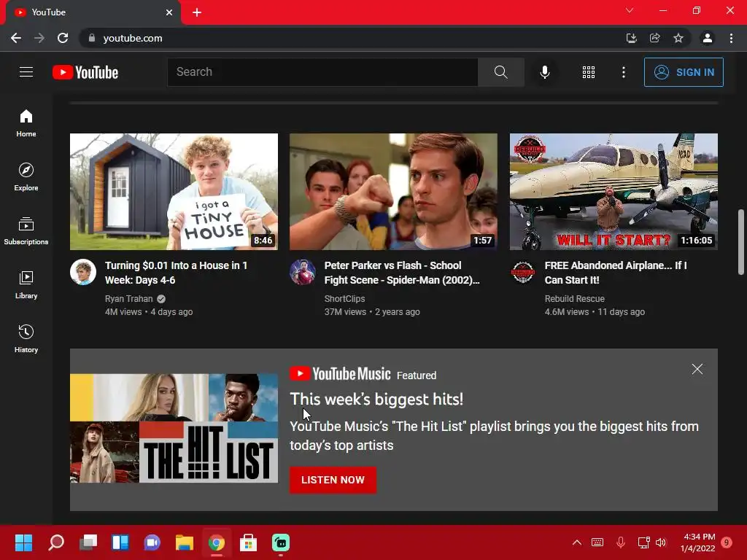This screenshot has width=747, height=560.
Task: Open the notification count badge
Action: point(727,542)
